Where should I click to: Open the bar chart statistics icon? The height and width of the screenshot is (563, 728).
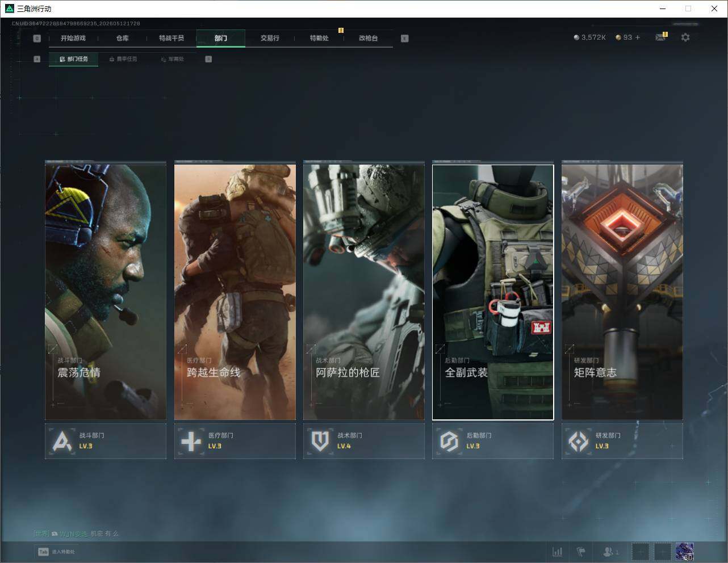coord(558,552)
